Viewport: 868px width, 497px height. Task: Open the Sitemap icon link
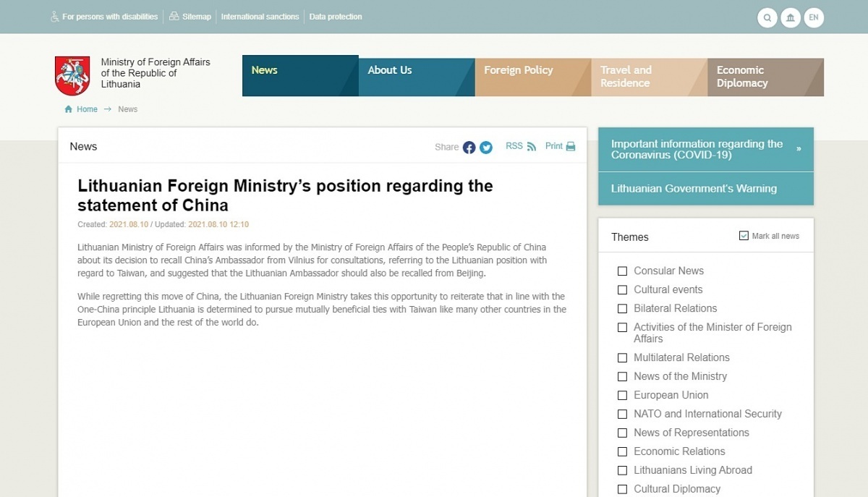click(174, 17)
